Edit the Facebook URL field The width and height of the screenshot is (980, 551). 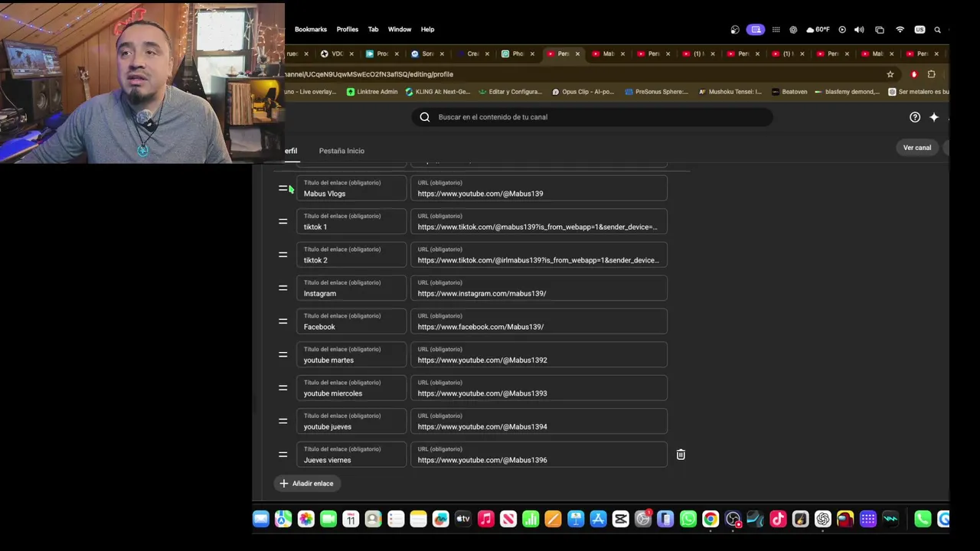tap(539, 321)
